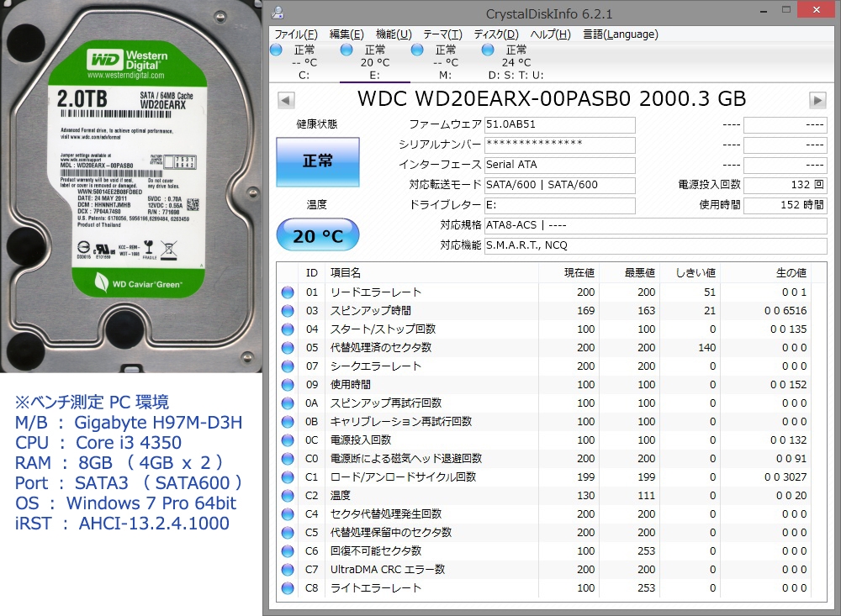The image size is (841, 616).
Task: Click the power-on count 132 回 field
Action: tap(785, 185)
